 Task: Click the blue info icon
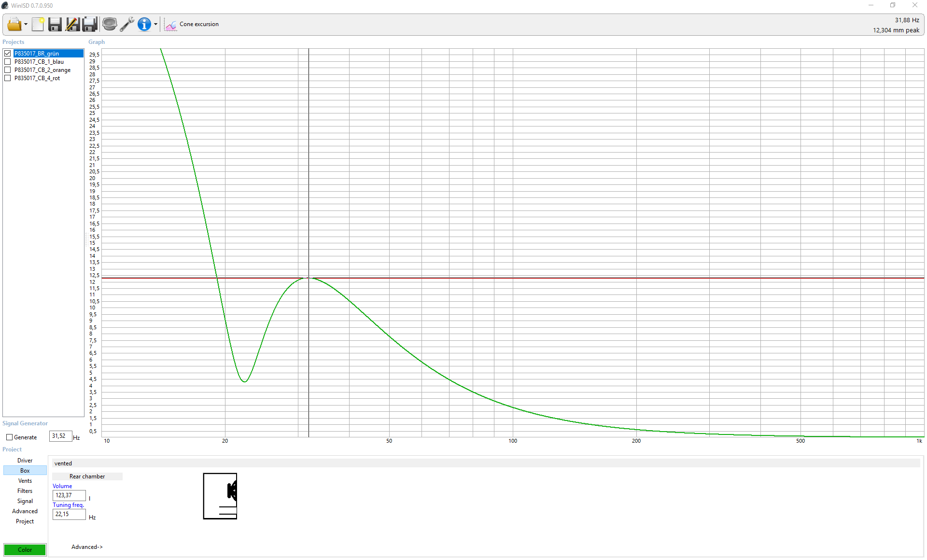144,24
